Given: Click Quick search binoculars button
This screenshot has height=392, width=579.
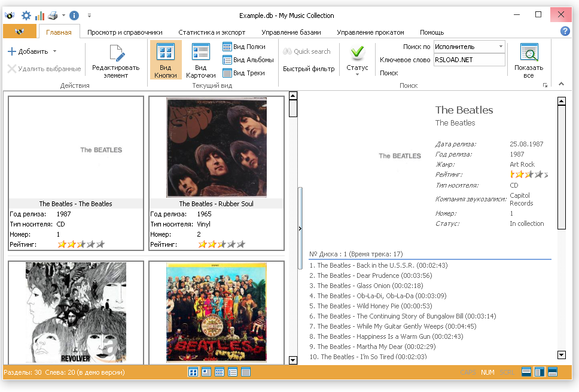Looking at the screenshot, I should 306,51.
